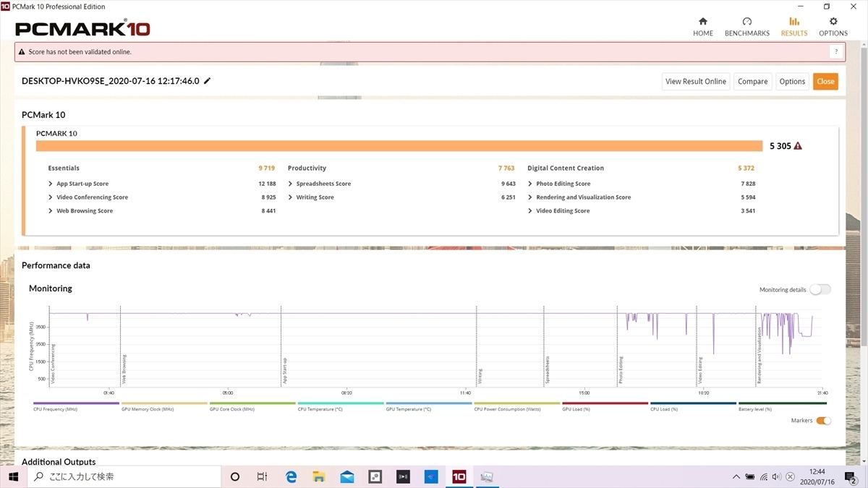Toggle the Markers switch off
This screenshot has height=488, width=868.
[x=823, y=421]
